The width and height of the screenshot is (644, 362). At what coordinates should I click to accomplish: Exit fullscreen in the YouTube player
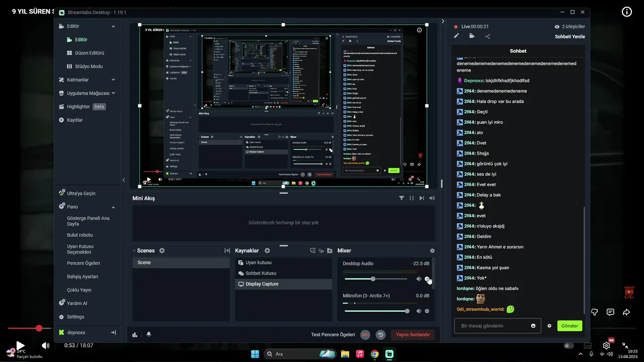pos(625,345)
